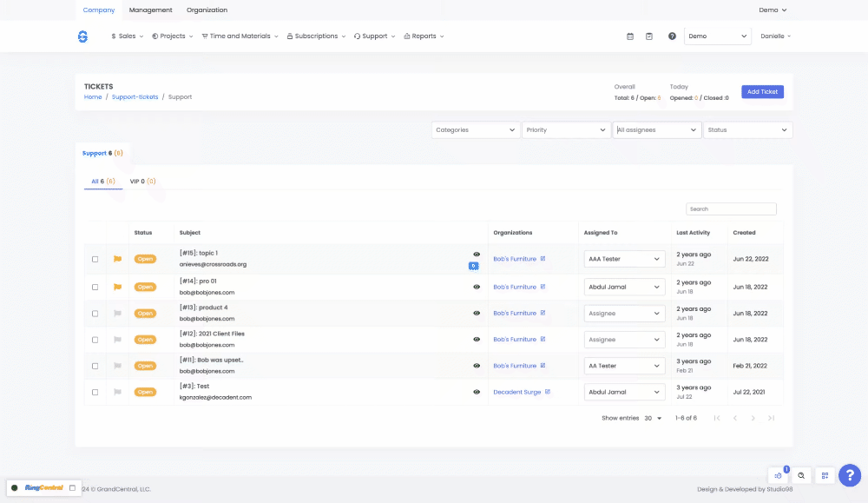
Task: Select the checkbox for ticket #12
Action: (x=95, y=340)
